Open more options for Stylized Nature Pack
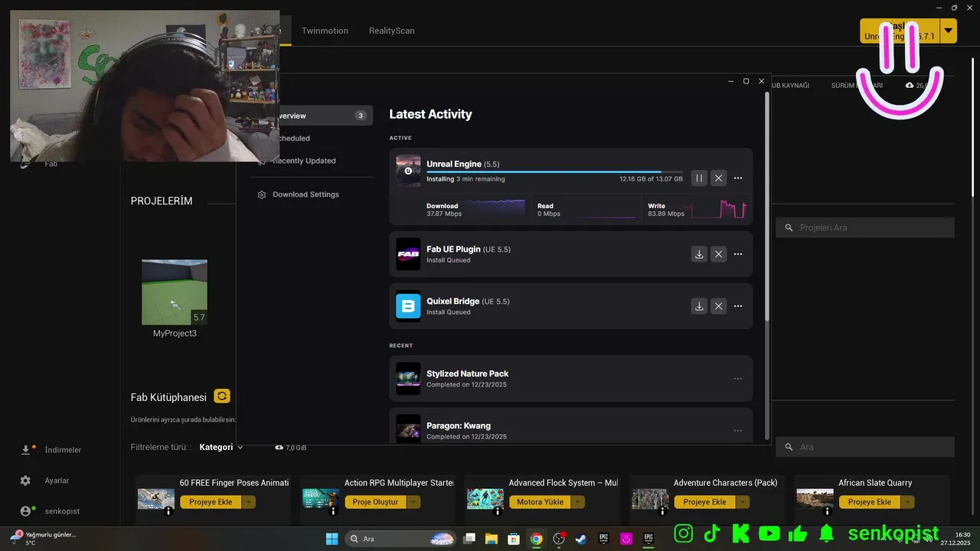The width and height of the screenshot is (980, 551). [x=738, y=379]
